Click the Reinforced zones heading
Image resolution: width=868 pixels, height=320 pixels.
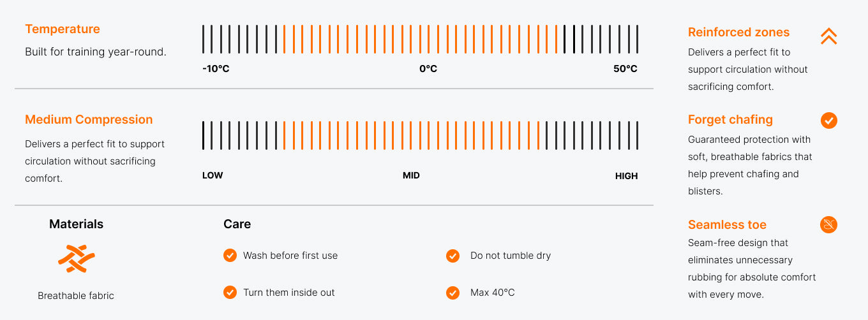(738, 32)
